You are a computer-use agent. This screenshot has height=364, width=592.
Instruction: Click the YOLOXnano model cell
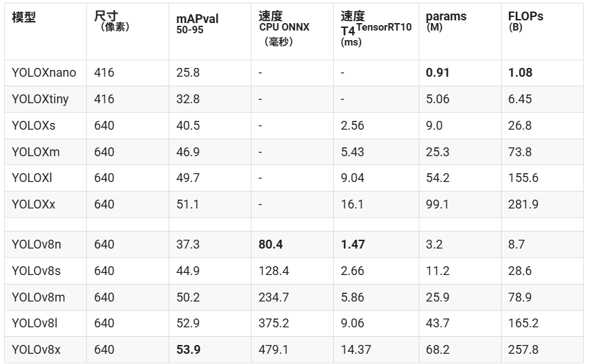(43, 73)
